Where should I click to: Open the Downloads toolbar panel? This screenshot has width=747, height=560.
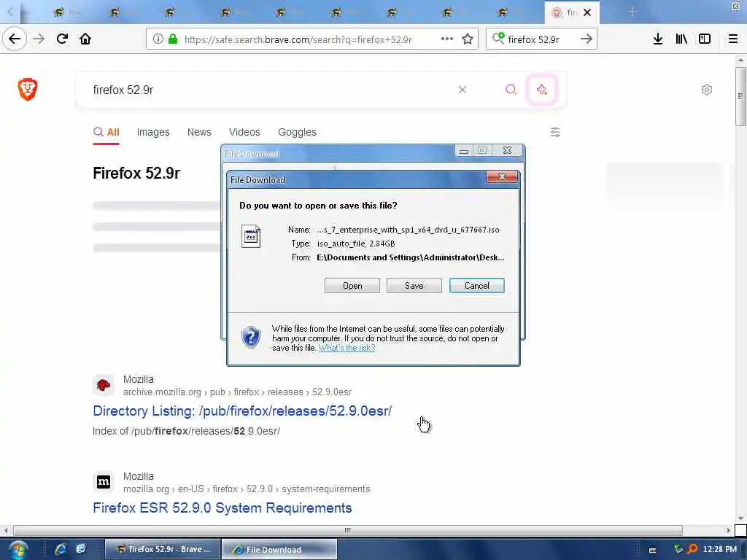(x=658, y=39)
